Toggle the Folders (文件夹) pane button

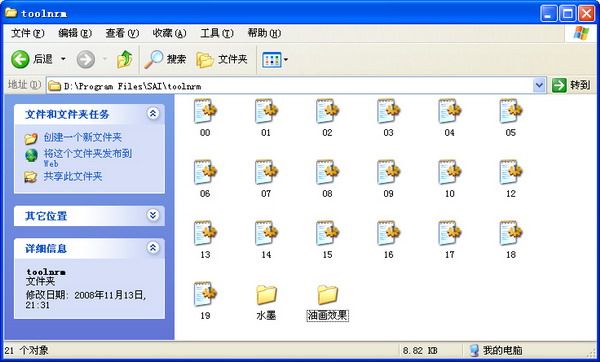coord(222,59)
